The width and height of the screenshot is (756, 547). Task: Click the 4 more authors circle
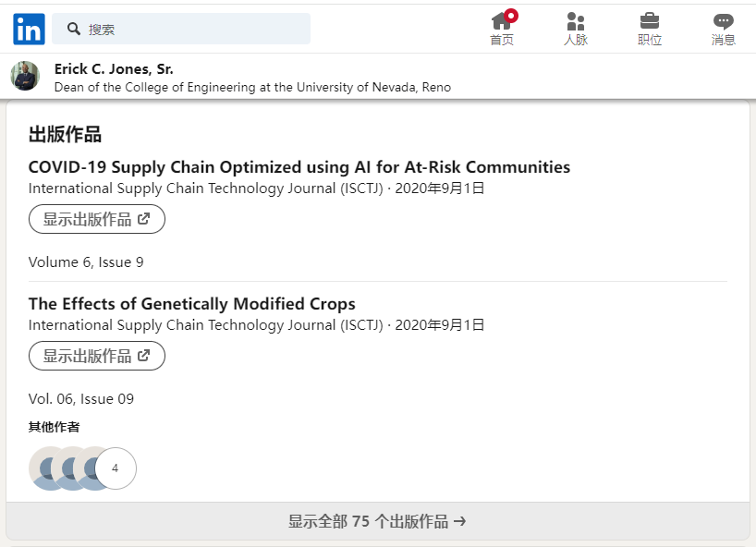point(116,468)
